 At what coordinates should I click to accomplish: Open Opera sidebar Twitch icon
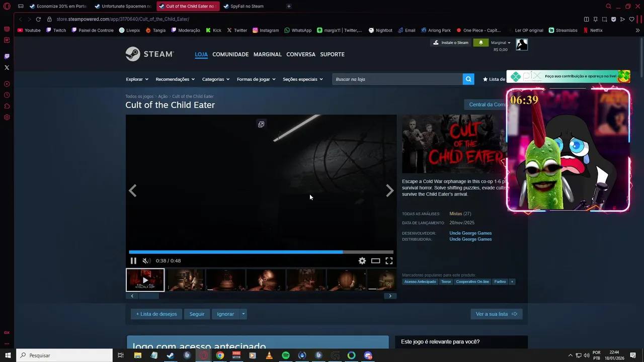[x=7, y=56]
